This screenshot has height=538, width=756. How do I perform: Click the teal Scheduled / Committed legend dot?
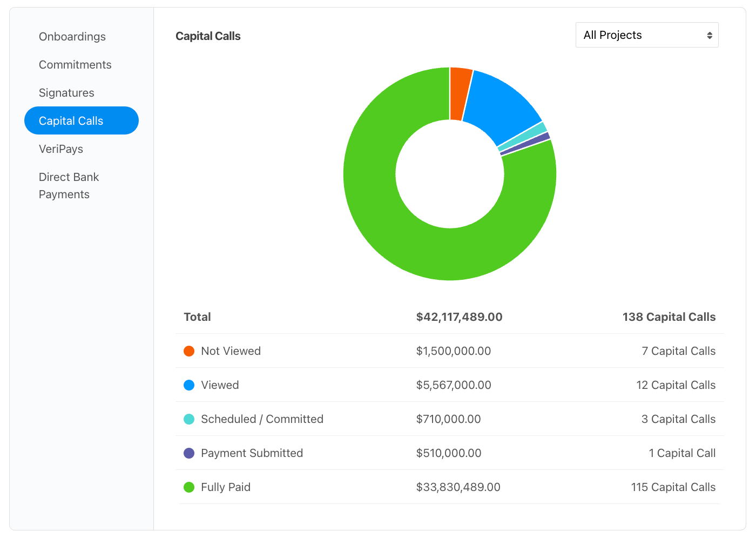pyautogui.click(x=189, y=419)
